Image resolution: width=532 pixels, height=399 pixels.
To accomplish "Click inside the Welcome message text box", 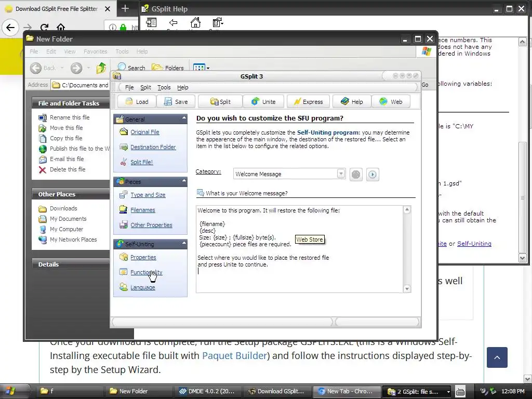I will [x=300, y=249].
